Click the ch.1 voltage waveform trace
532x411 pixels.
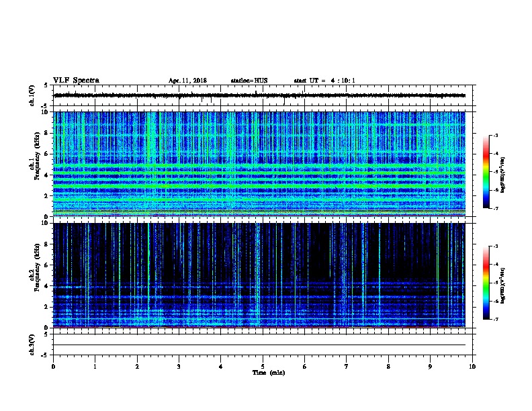pos(259,95)
